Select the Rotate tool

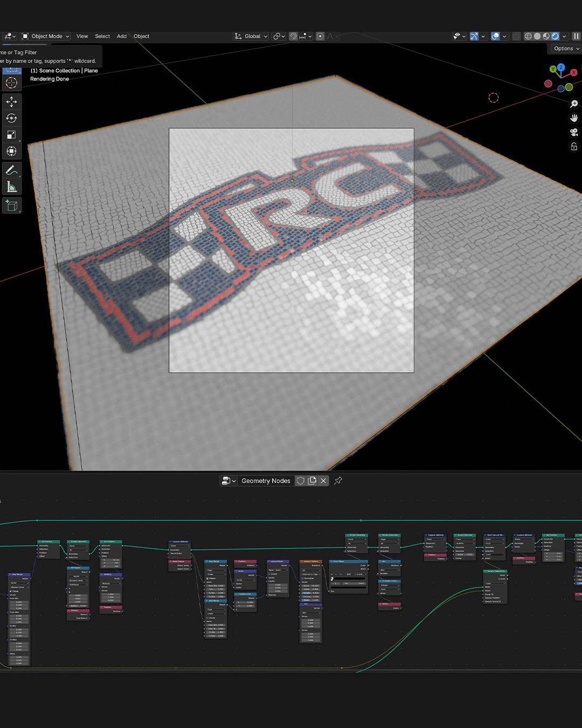click(x=11, y=118)
